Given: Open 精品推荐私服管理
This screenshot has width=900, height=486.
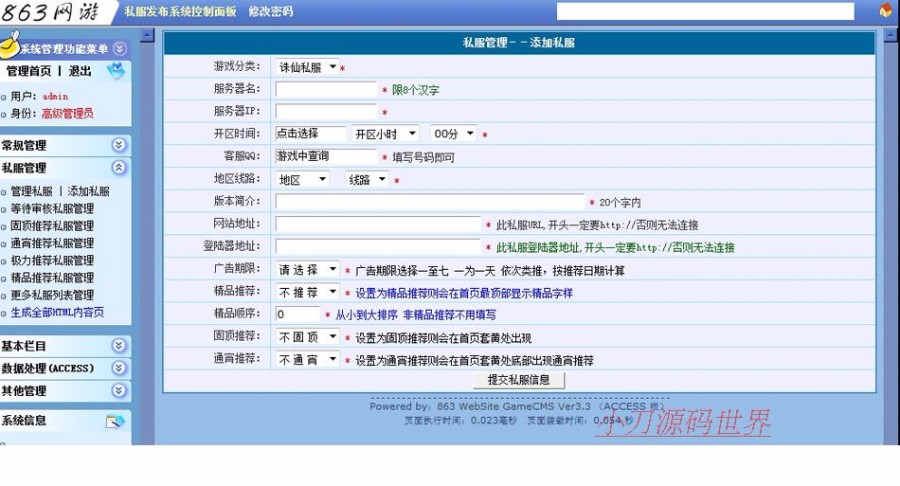Looking at the screenshot, I should [x=52, y=277].
